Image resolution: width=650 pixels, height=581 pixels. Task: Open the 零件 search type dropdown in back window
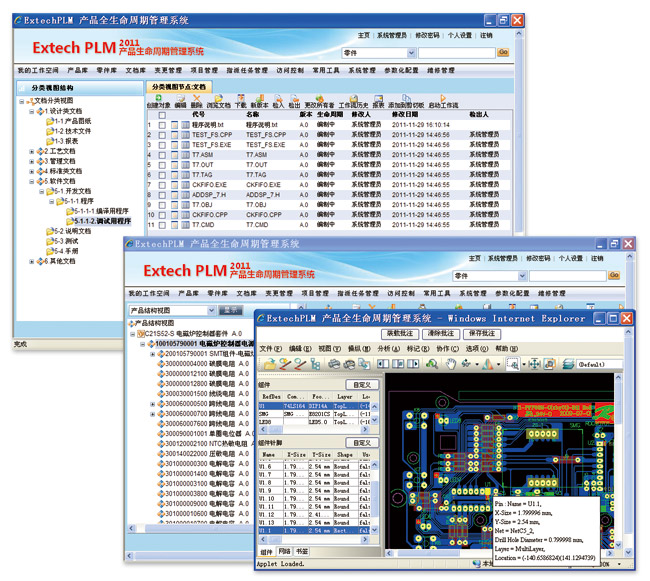click(411, 53)
